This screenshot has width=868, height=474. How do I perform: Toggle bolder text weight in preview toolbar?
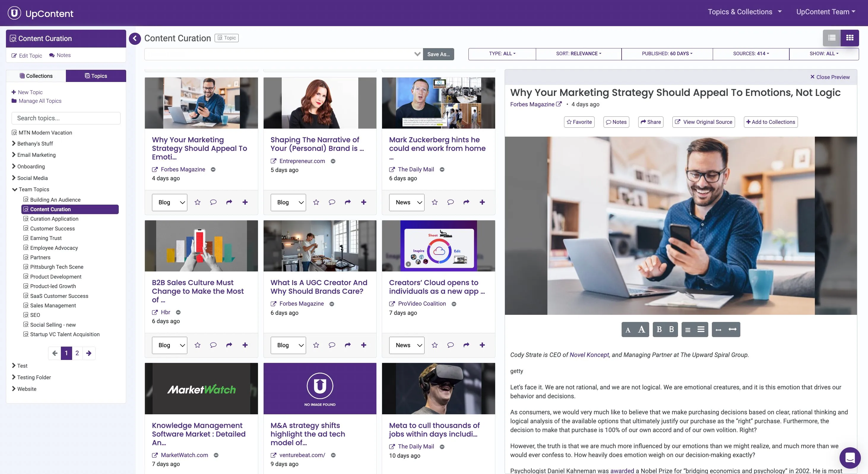(671, 329)
